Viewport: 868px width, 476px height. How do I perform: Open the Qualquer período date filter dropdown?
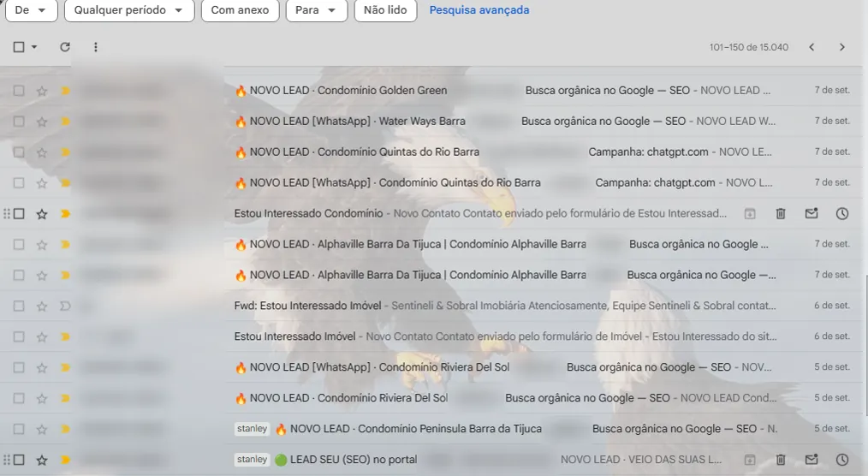[x=129, y=10]
